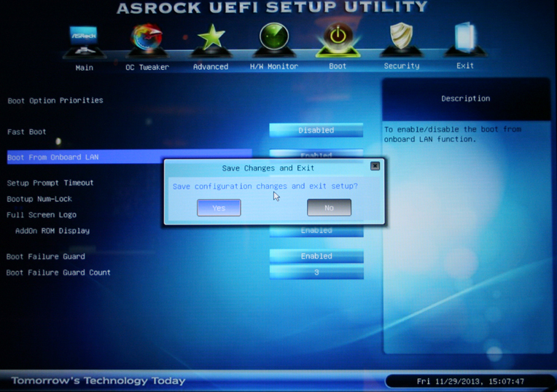This screenshot has width=557, height=392.
Task: Select the Advanced green star icon
Action: coord(211,39)
